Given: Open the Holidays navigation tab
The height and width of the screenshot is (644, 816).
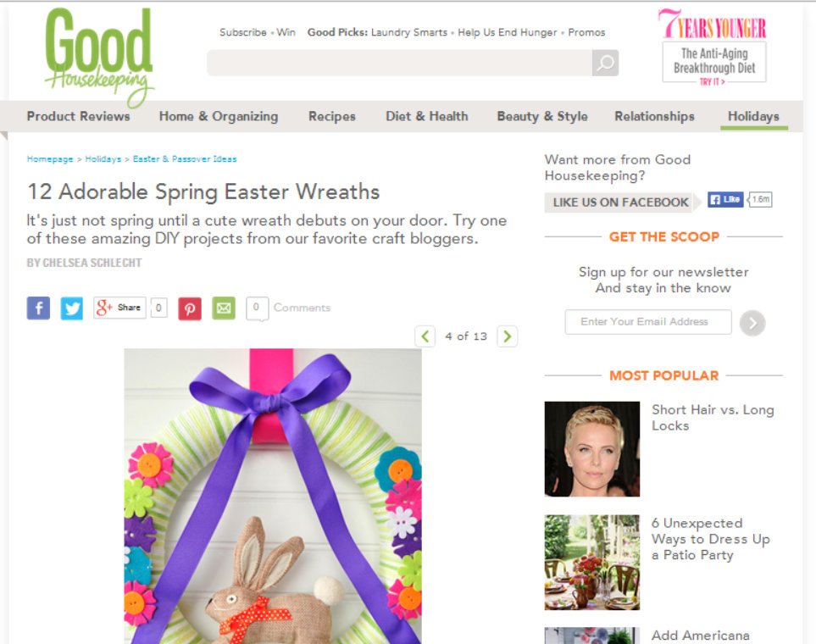Looking at the screenshot, I should [x=753, y=116].
